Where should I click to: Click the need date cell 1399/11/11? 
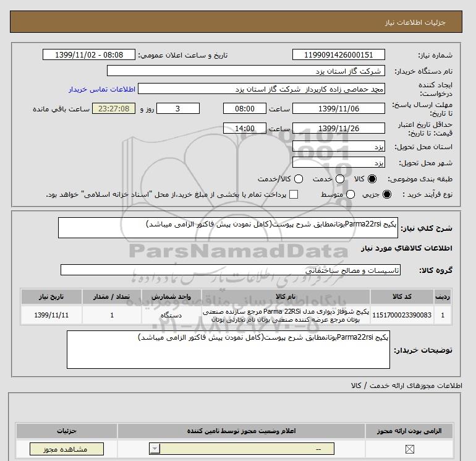[51, 315]
